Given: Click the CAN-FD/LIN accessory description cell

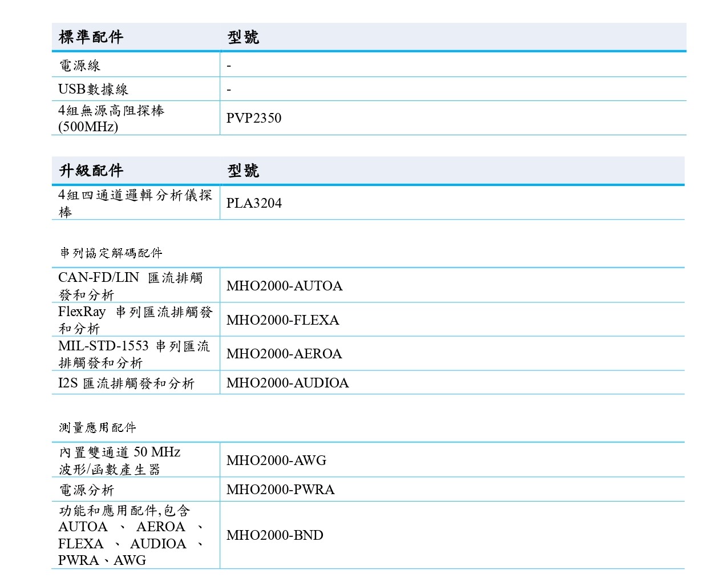Looking at the screenshot, I should (x=131, y=286).
